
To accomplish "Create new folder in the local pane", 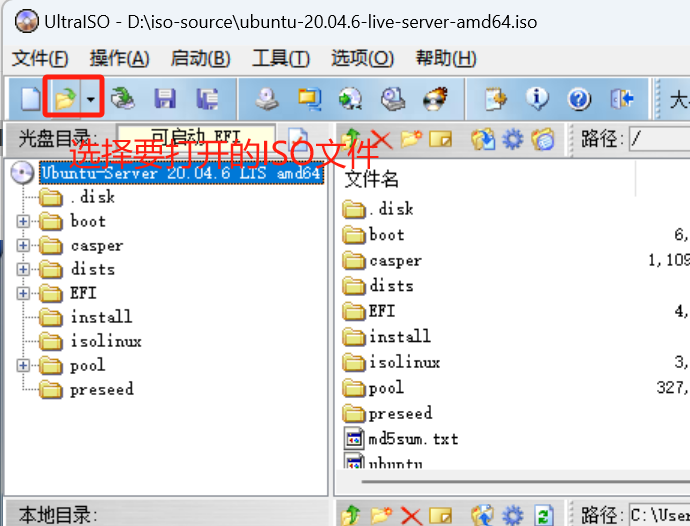I will click(x=381, y=515).
